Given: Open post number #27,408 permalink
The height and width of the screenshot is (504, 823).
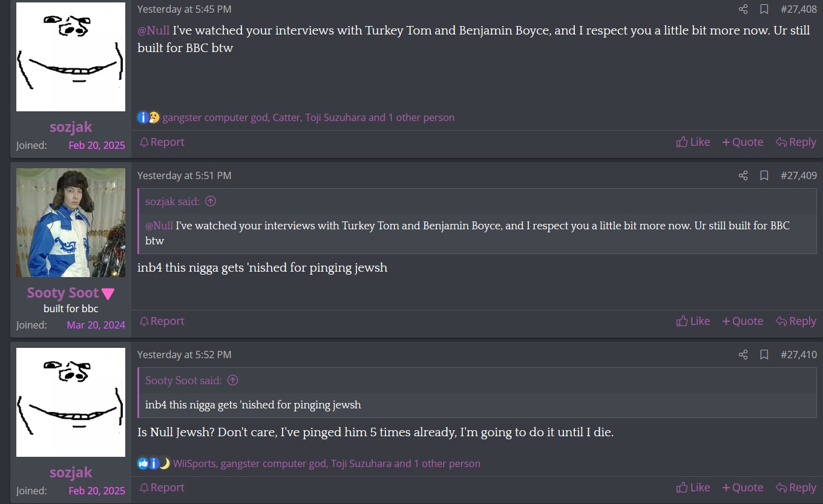Looking at the screenshot, I should [x=799, y=9].
